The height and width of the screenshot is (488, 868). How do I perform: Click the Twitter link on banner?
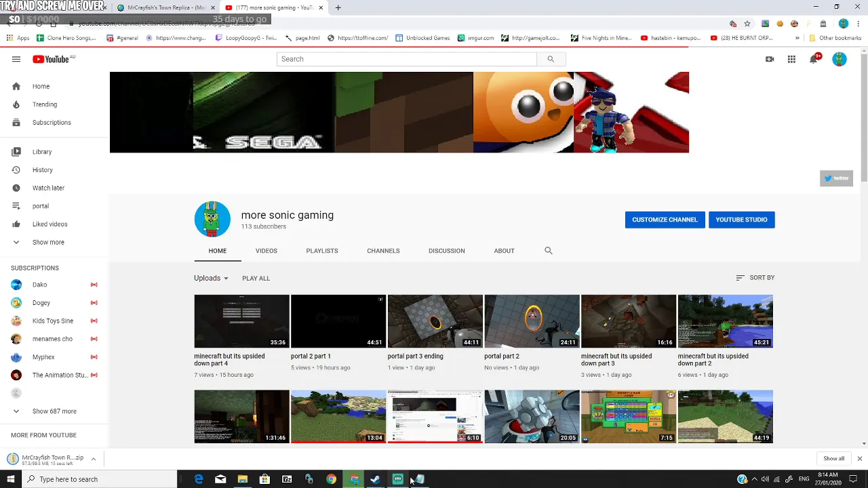pyautogui.click(x=836, y=178)
